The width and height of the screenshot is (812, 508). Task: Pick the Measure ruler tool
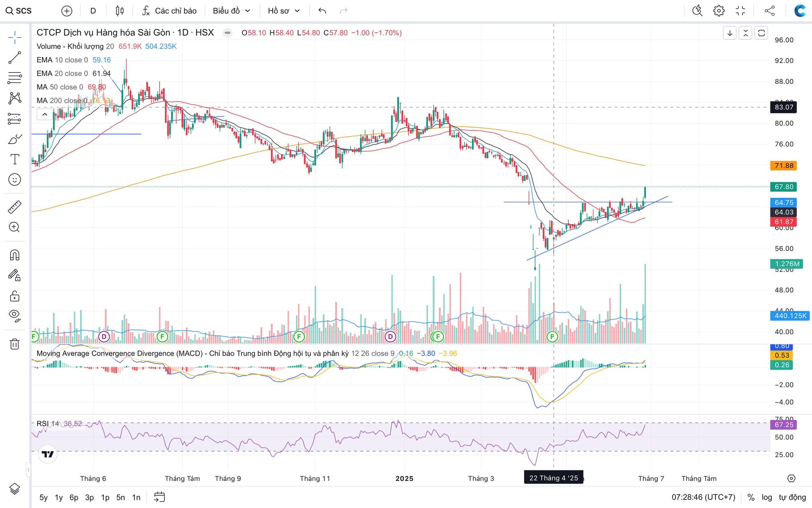point(14,207)
